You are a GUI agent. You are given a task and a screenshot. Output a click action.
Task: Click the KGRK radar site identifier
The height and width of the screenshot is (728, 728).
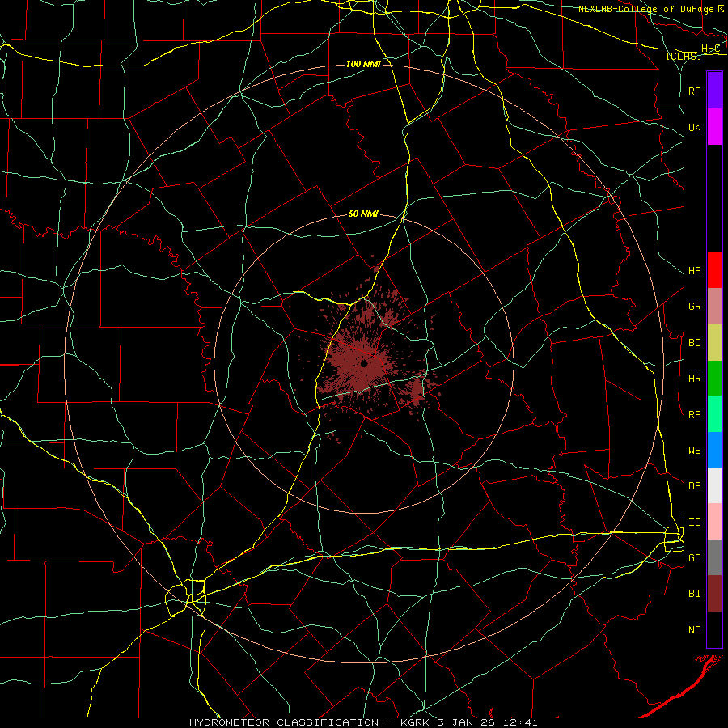(x=413, y=722)
